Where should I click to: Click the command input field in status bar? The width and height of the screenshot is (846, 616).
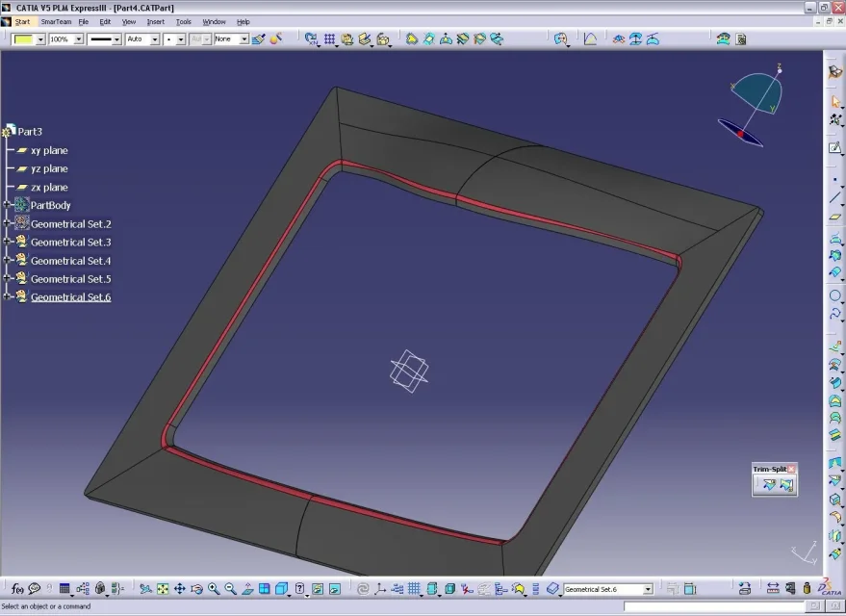[x=714, y=606]
